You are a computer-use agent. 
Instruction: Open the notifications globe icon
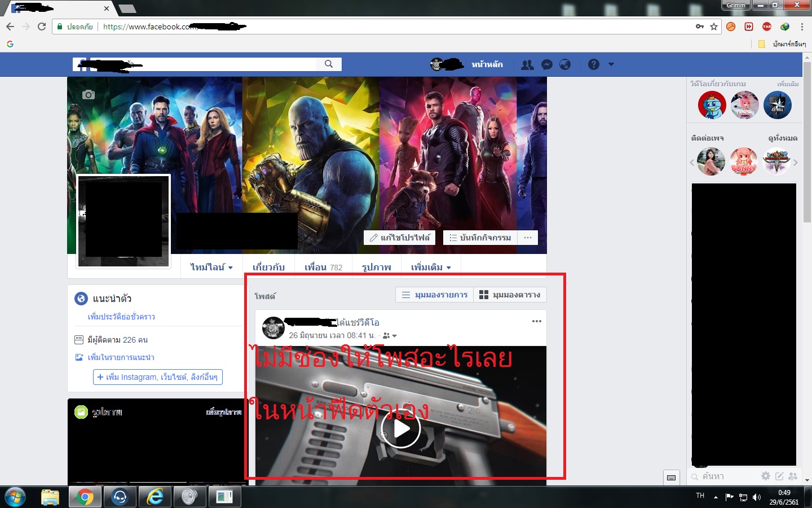coord(565,65)
